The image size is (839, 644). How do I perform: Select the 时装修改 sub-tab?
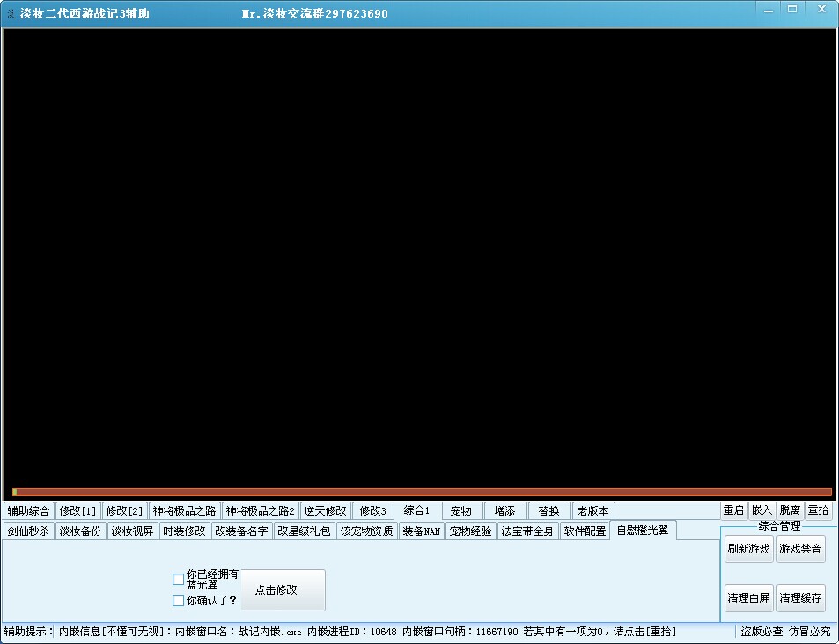184,531
